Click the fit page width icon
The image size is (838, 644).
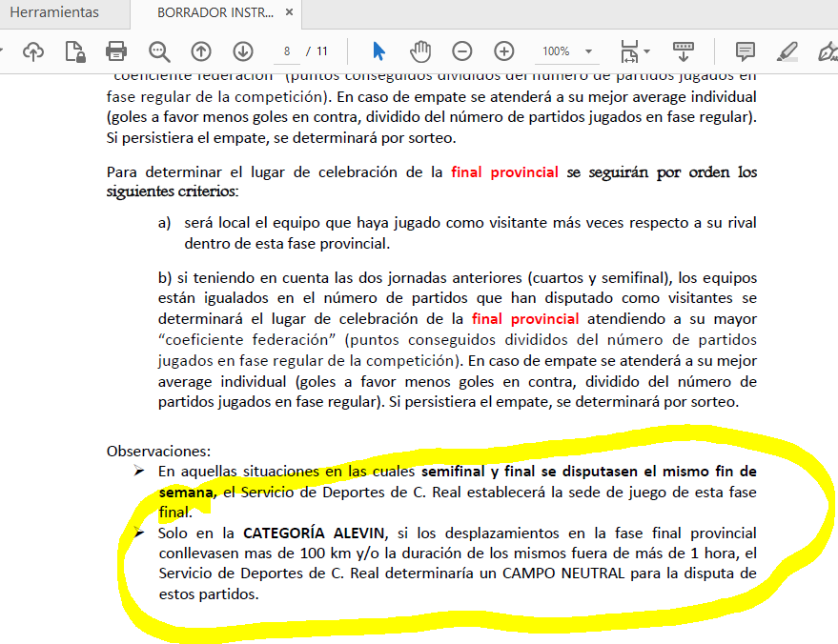629,51
